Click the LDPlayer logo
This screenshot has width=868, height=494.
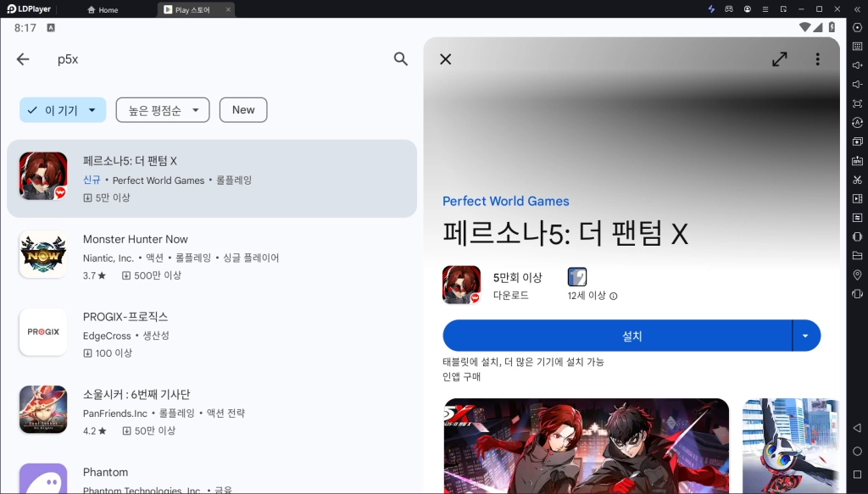[x=29, y=8]
